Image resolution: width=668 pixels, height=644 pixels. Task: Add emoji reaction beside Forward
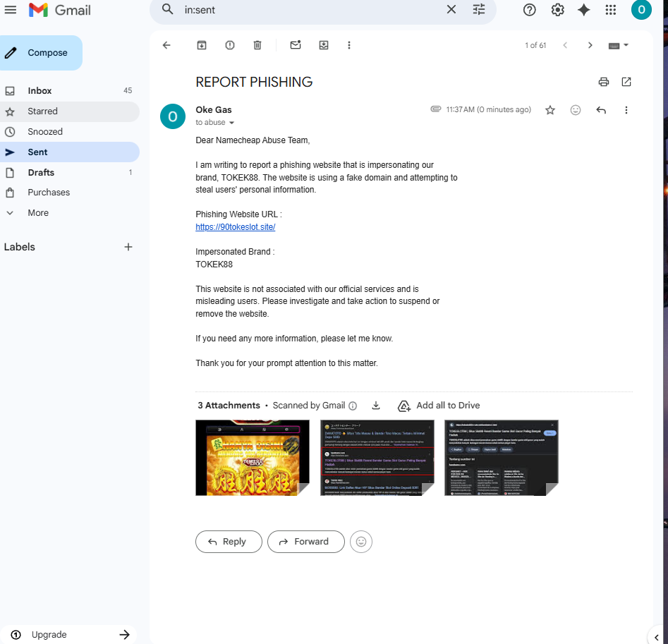(x=361, y=542)
